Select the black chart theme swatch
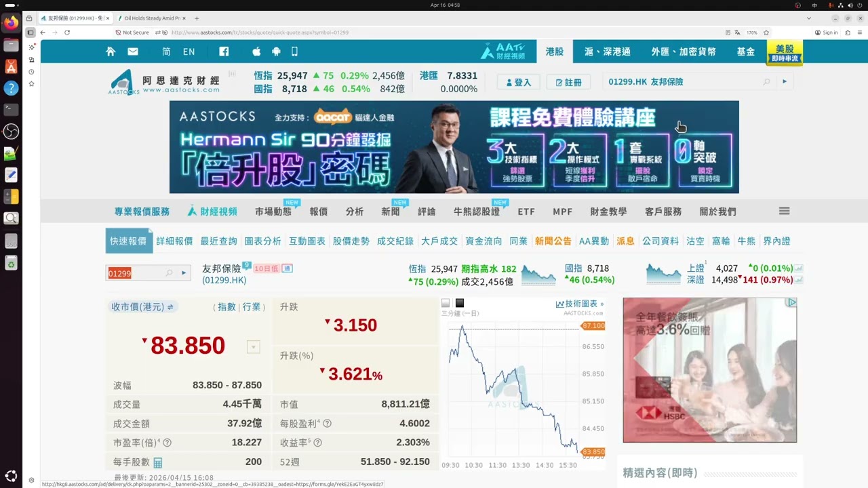This screenshot has height=488, width=868. pyautogui.click(x=460, y=303)
